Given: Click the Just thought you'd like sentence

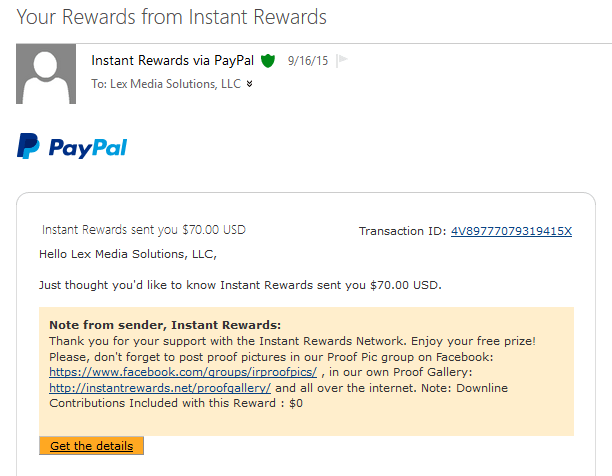Looking at the screenshot, I should point(240,285).
